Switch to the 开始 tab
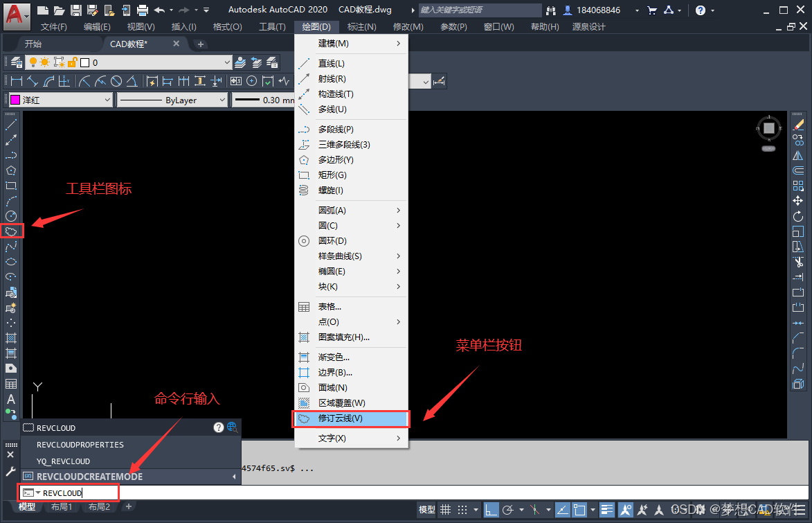 pyautogui.click(x=33, y=44)
